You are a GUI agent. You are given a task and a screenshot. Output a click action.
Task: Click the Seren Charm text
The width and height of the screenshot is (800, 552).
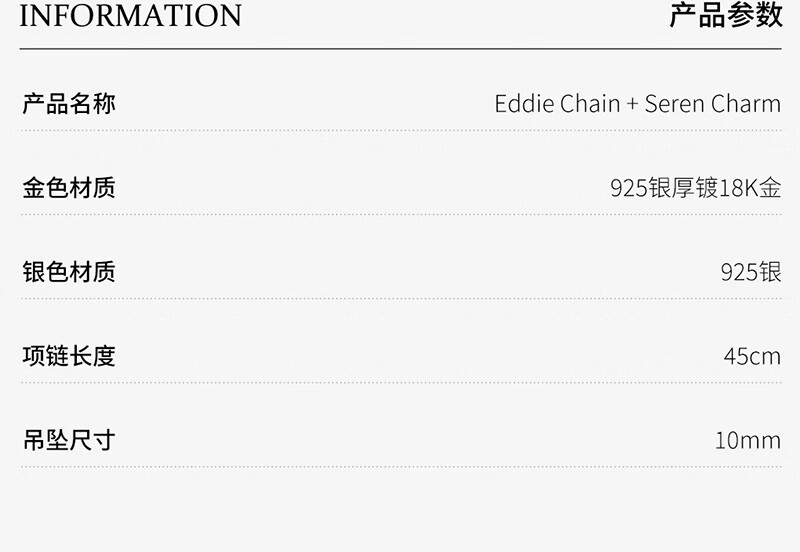point(712,104)
